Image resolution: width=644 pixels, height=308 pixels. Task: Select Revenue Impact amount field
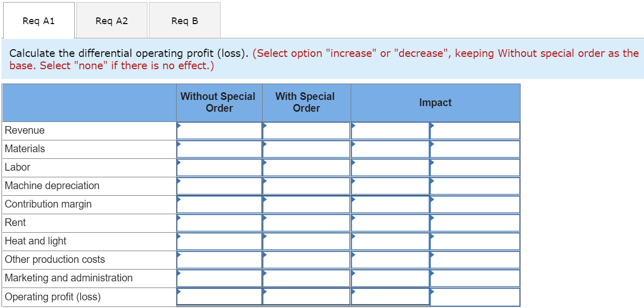click(x=390, y=131)
